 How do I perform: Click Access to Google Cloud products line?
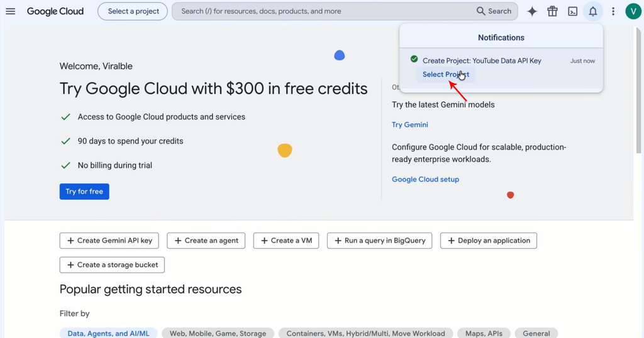[x=162, y=117]
